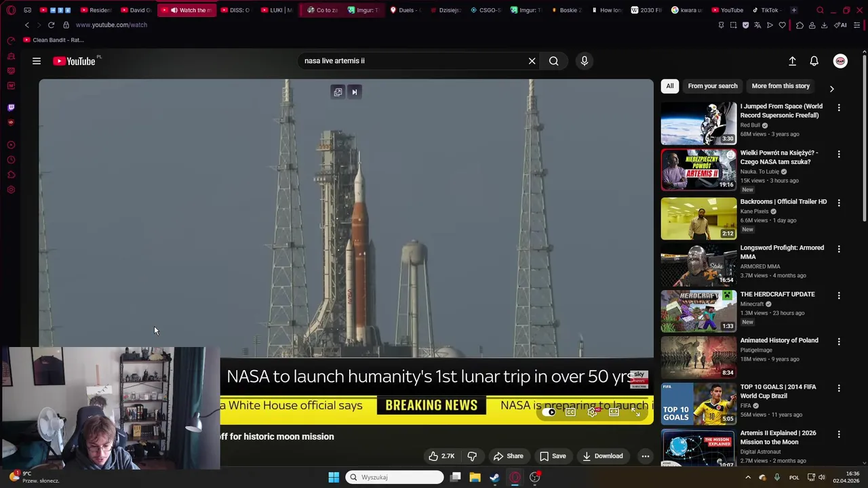Screen dimensions: 868x488
Task: Open the Windows Start button
Action: click(334, 477)
